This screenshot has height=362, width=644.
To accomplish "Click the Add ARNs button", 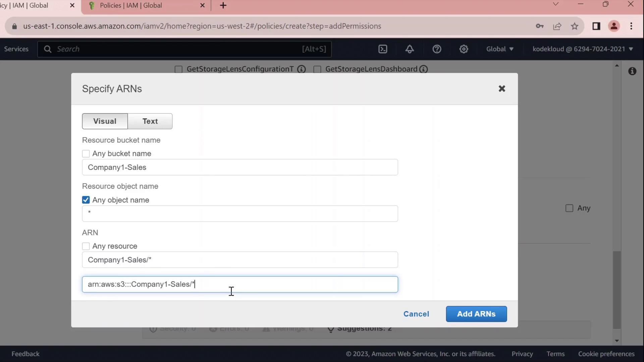I will pyautogui.click(x=476, y=314).
